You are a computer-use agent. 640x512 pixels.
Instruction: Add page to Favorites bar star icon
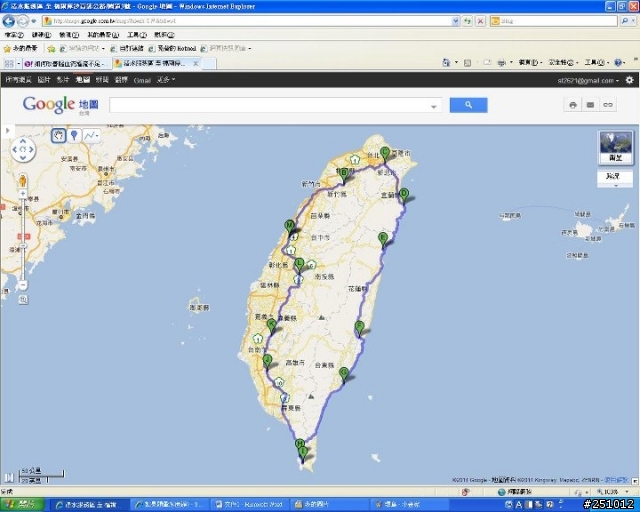pyautogui.click(x=51, y=49)
